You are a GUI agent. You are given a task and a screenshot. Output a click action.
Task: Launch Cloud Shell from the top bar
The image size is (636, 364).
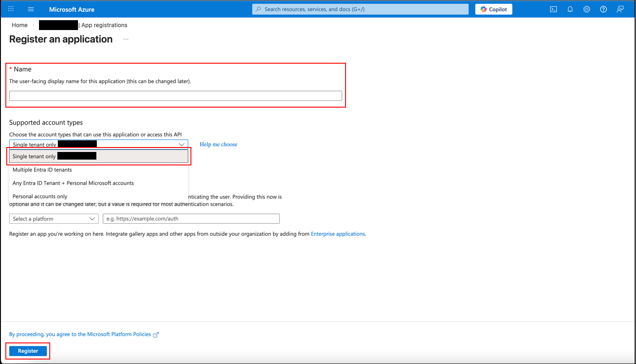[x=554, y=9]
